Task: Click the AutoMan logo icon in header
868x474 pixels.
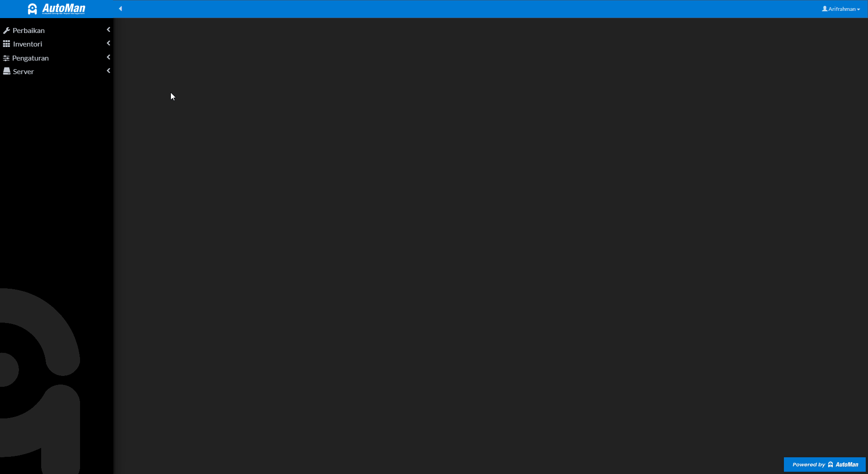Action: click(x=33, y=9)
